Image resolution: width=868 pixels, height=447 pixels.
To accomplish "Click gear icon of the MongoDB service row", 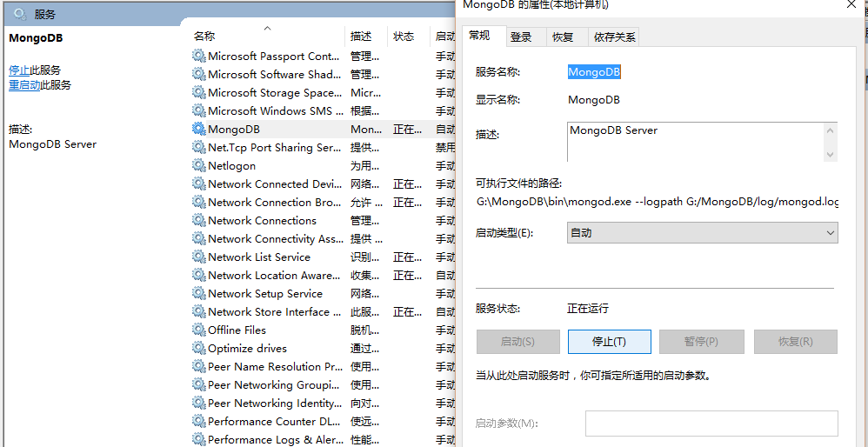I will tap(198, 129).
